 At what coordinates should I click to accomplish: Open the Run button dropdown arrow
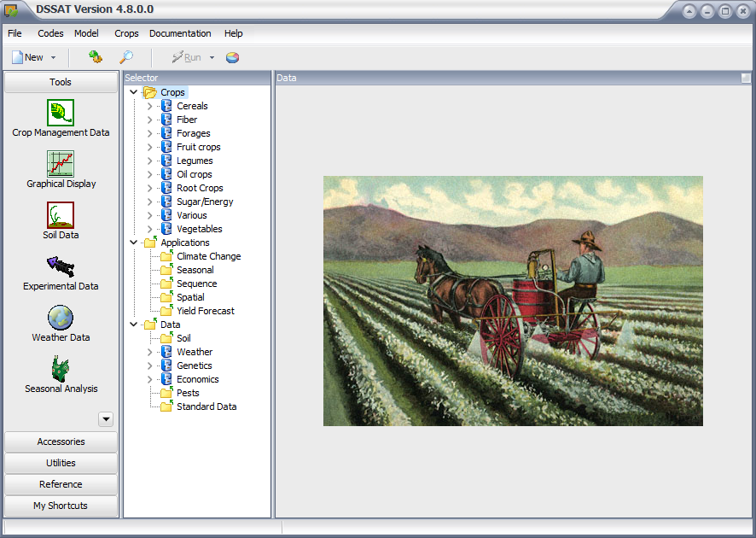(x=212, y=57)
